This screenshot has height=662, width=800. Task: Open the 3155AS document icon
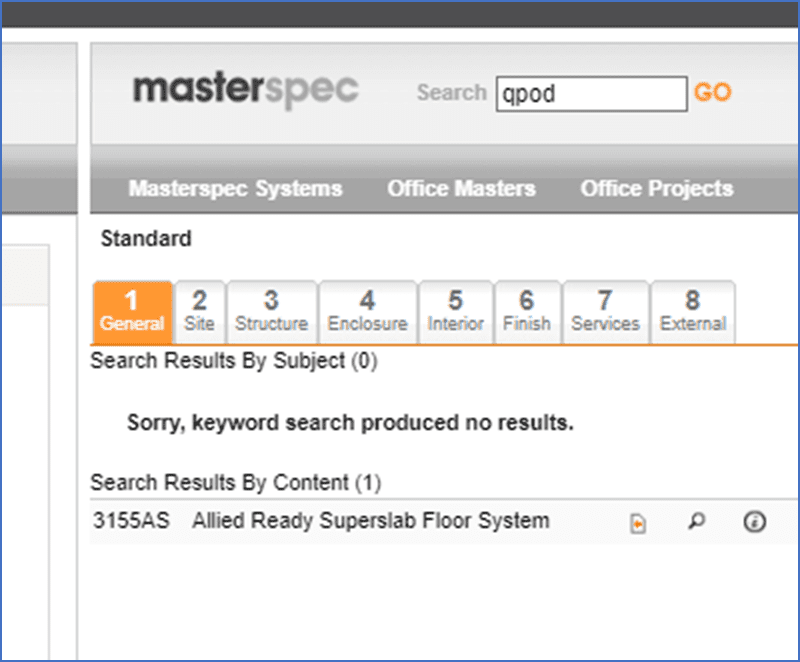pos(638,523)
